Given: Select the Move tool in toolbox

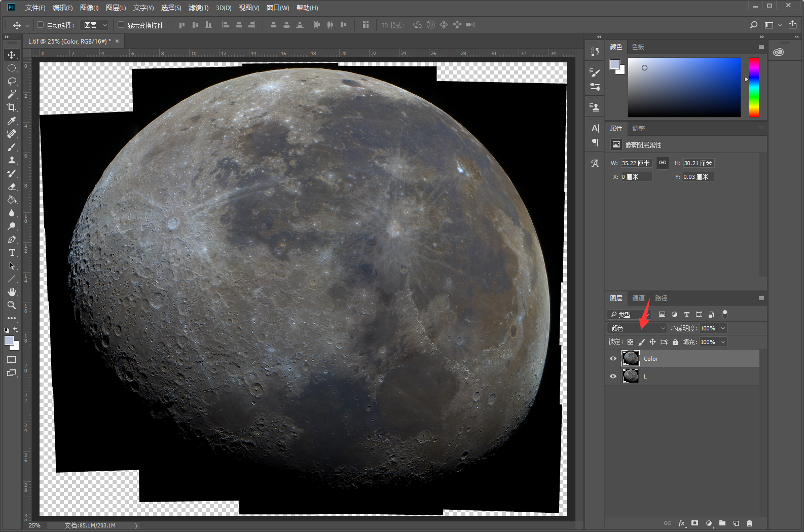Looking at the screenshot, I should tap(12, 55).
